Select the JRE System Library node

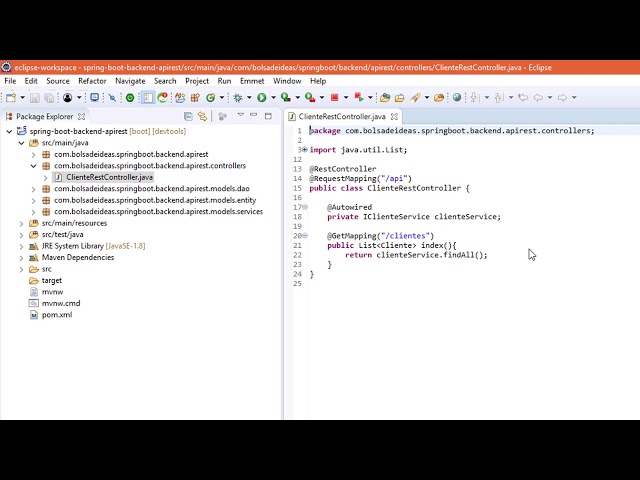[93, 246]
